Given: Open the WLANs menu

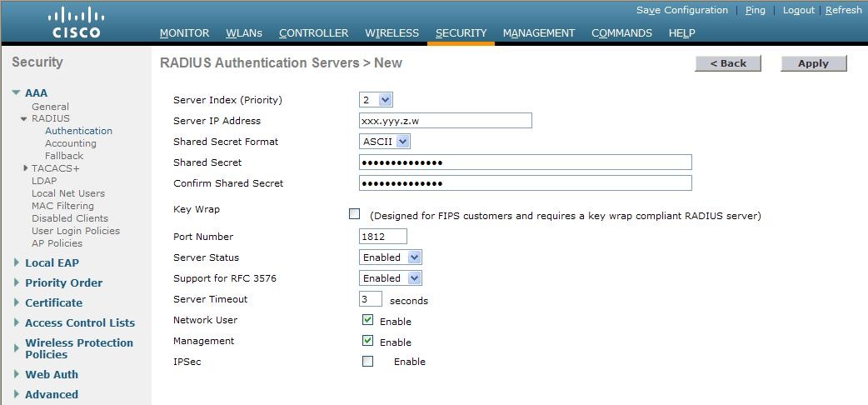Looking at the screenshot, I should click(244, 33).
